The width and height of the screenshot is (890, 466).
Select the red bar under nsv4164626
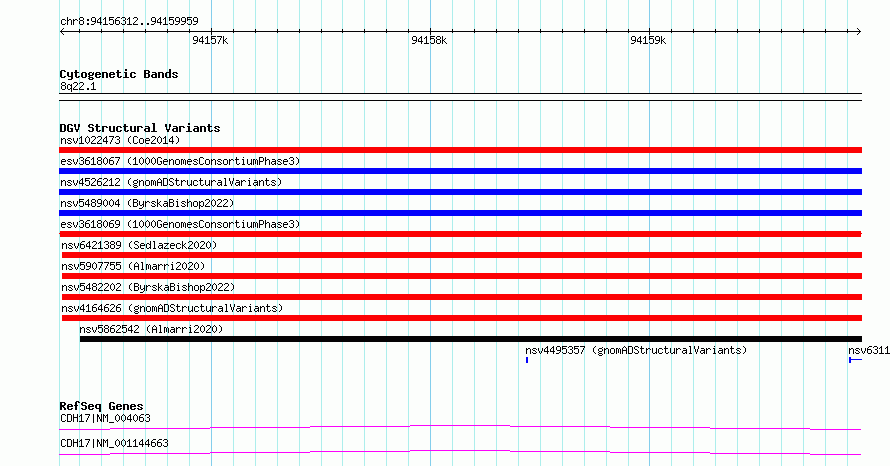click(461, 318)
